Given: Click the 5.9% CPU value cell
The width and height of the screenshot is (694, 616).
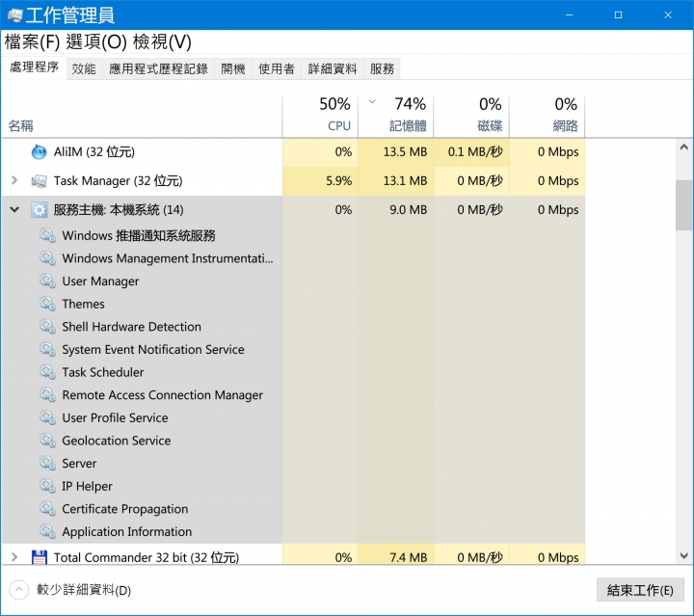Looking at the screenshot, I should [x=320, y=181].
